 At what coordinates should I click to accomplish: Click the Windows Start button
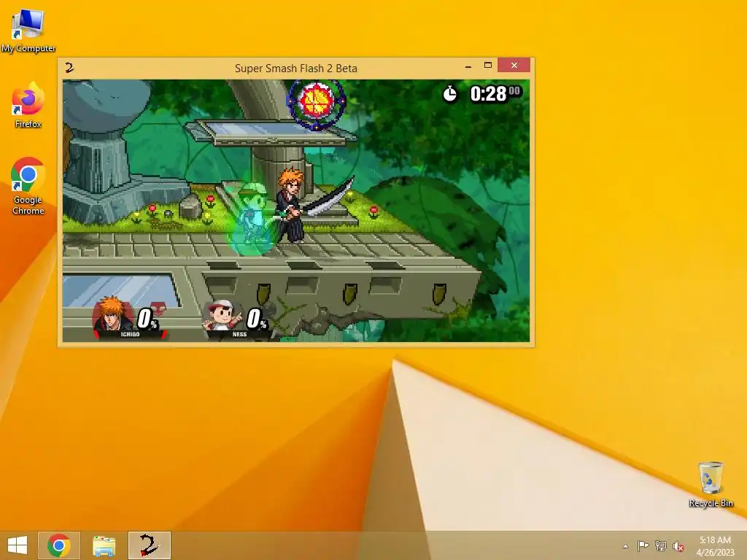(x=18, y=545)
